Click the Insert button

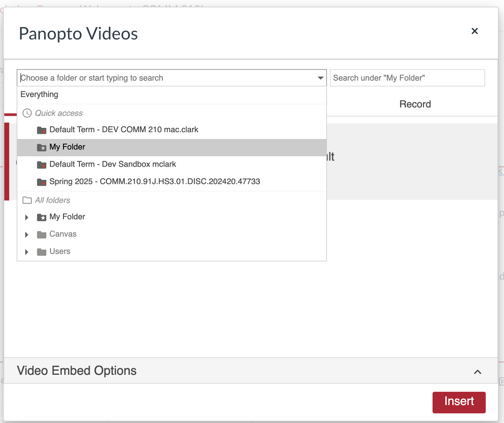pyautogui.click(x=459, y=402)
